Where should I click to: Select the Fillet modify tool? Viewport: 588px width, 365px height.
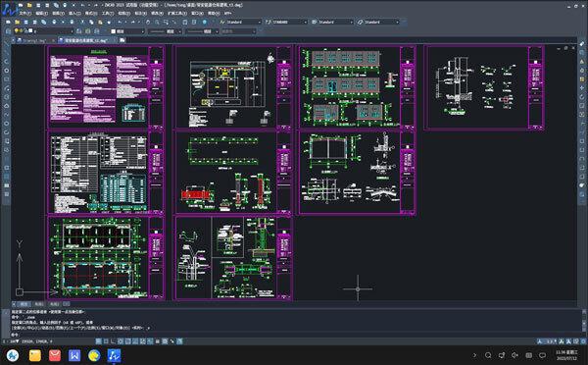[582, 177]
